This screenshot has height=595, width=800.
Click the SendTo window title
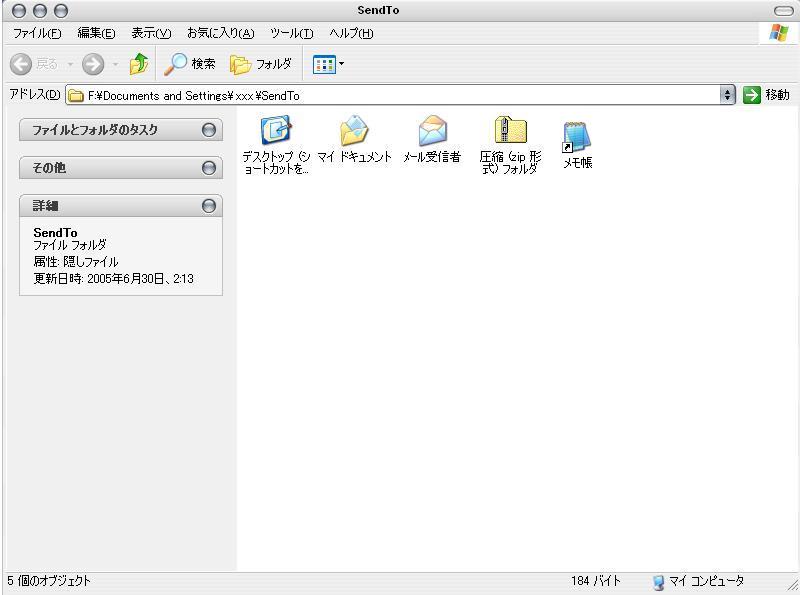point(378,10)
